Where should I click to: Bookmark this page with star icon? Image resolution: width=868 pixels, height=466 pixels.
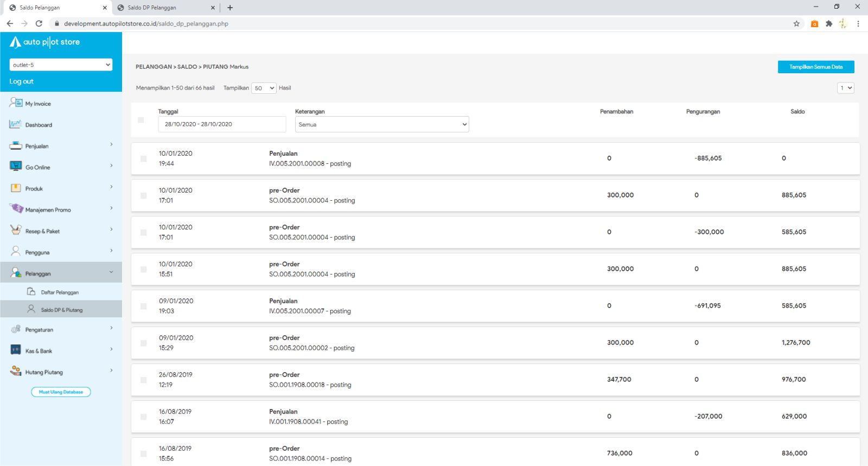tap(796, 23)
